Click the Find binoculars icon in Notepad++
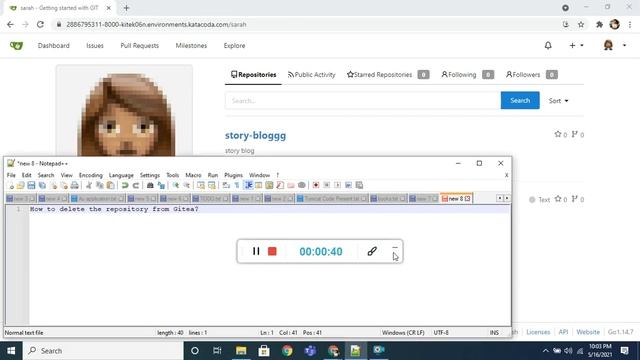This screenshot has height=360, width=640. click(x=150, y=185)
